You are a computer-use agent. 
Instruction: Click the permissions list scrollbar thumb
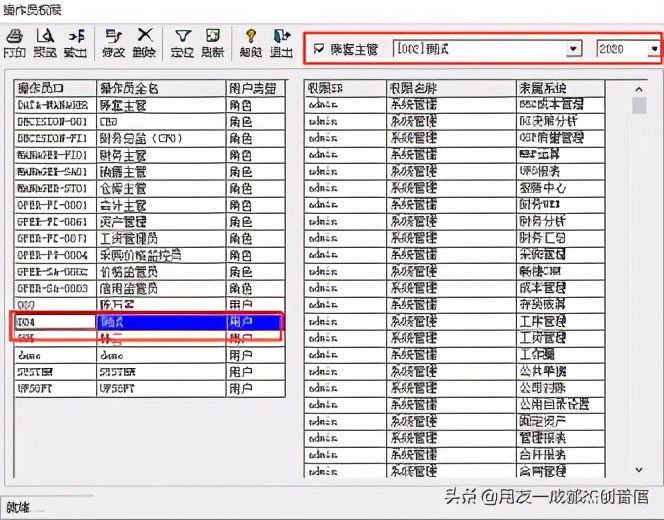[x=639, y=105]
